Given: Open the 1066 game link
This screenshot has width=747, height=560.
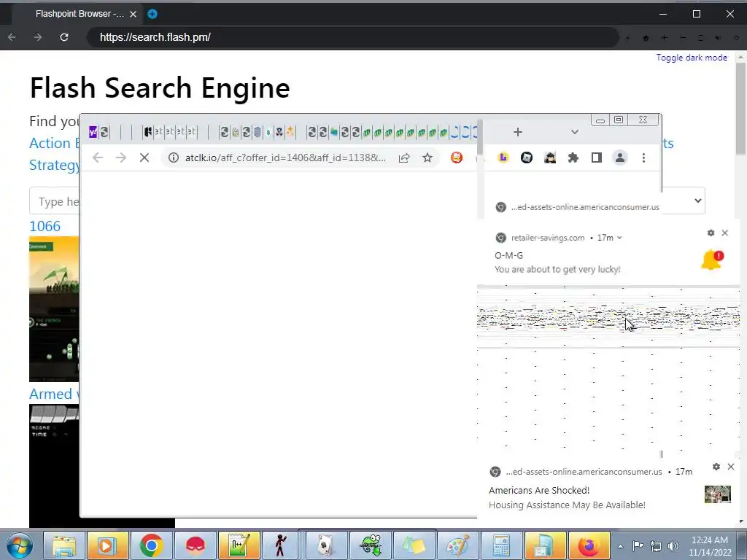Looking at the screenshot, I should (x=44, y=226).
